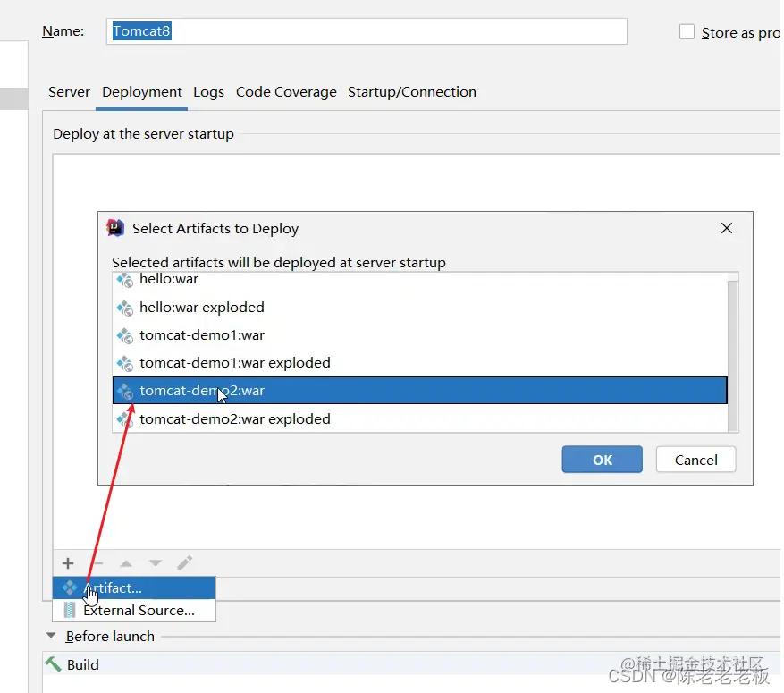Viewport: 784px width, 693px height.
Task: Select the tomcat-demo1:war exploded row
Action: point(420,362)
